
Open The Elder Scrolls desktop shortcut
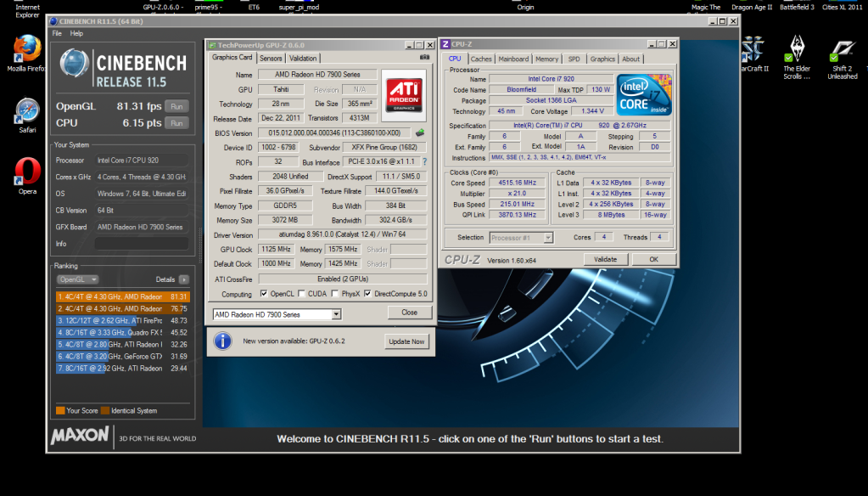point(797,48)
